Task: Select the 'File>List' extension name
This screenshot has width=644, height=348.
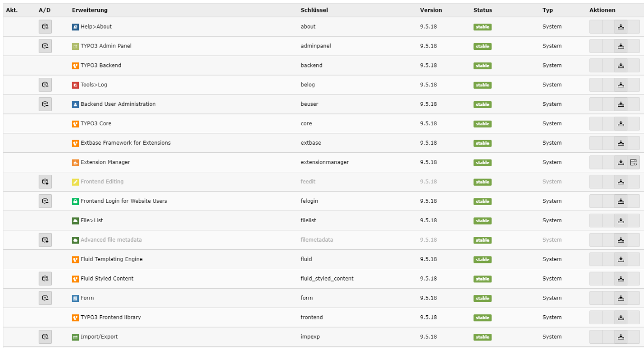Action: [x=92, y=220]
